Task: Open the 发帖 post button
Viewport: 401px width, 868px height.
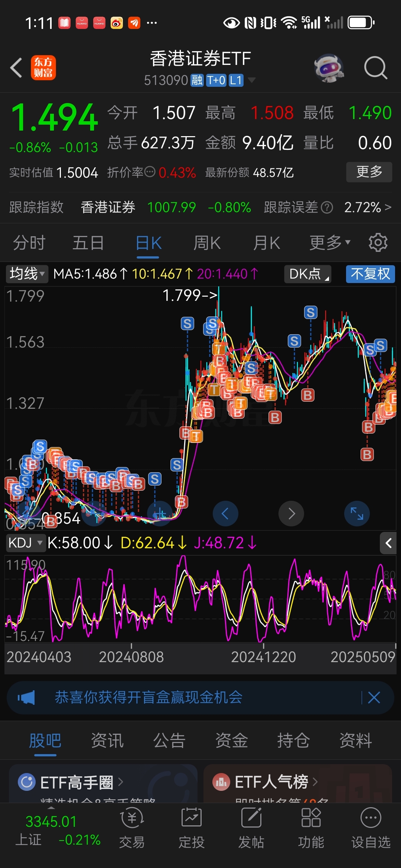Action: coord(251,828)
